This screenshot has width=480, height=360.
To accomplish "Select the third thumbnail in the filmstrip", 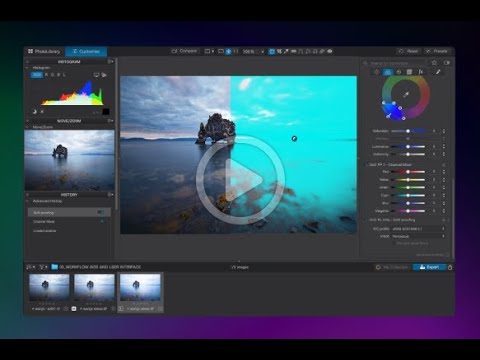I will coord(140,288).
